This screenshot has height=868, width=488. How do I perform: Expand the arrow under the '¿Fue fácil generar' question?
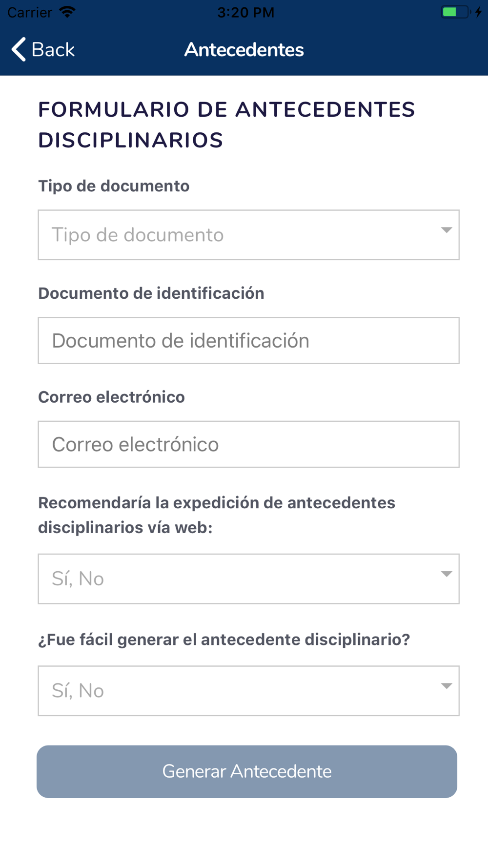tap(446, 686)
